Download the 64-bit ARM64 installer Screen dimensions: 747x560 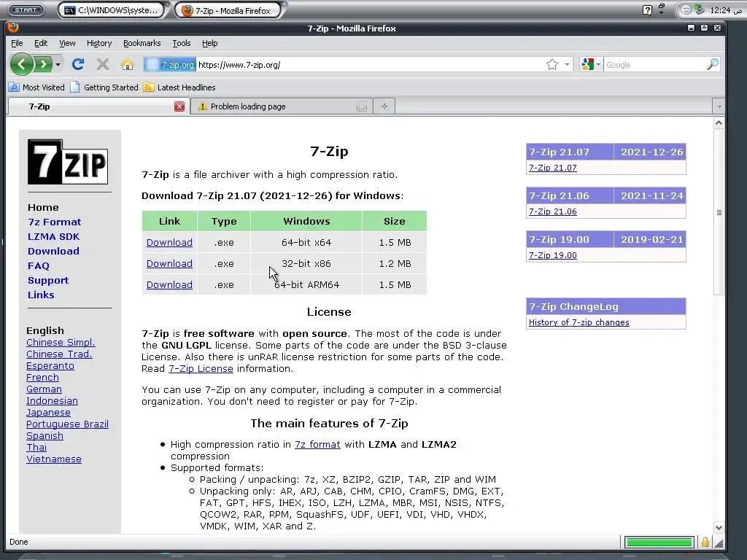(169, 285)
